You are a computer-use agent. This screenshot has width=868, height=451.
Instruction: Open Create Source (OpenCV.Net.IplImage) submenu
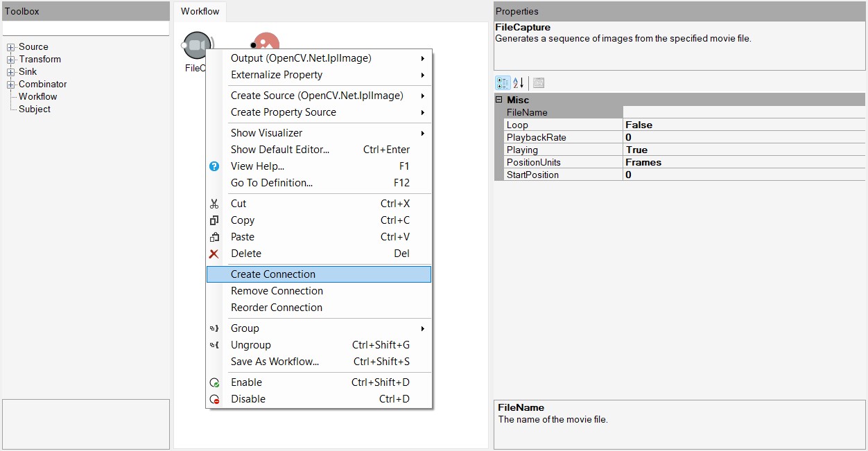[319, 96]
